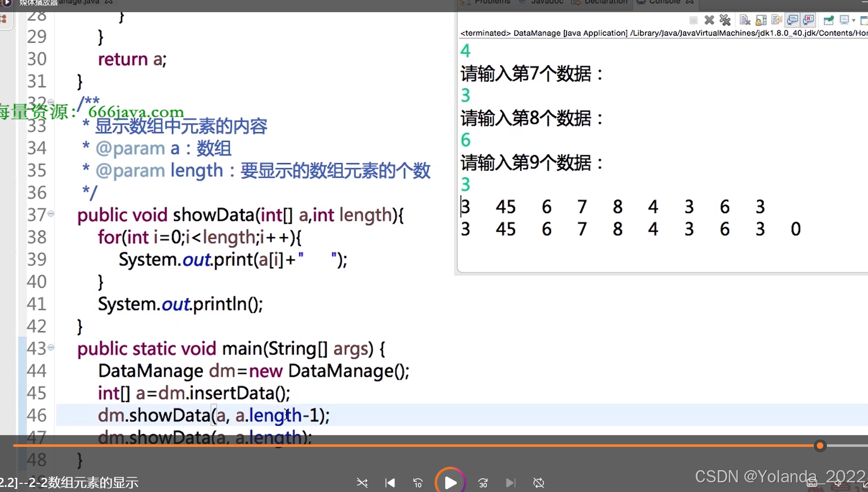Click line number 30 in the editor ruler

click(x=37, y=59)
